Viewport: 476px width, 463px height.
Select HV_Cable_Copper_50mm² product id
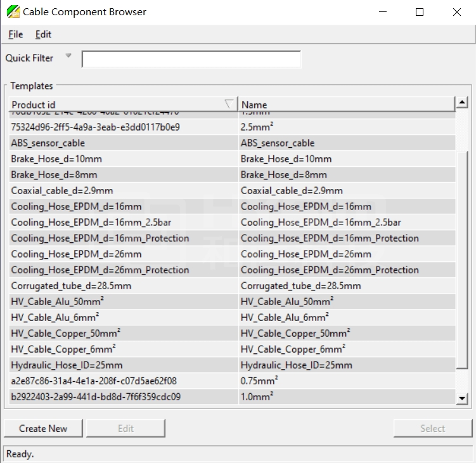pyautogui.click(x=124, y=333)
